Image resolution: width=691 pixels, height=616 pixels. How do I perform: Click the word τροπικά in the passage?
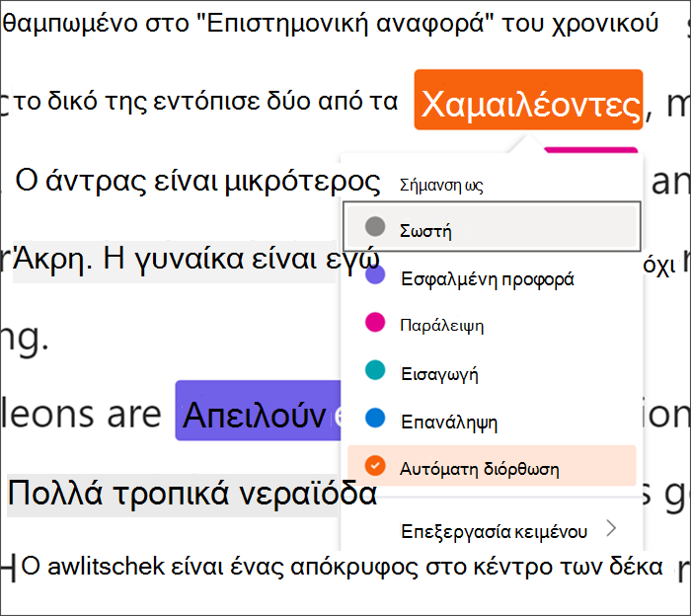click(172, 494)
